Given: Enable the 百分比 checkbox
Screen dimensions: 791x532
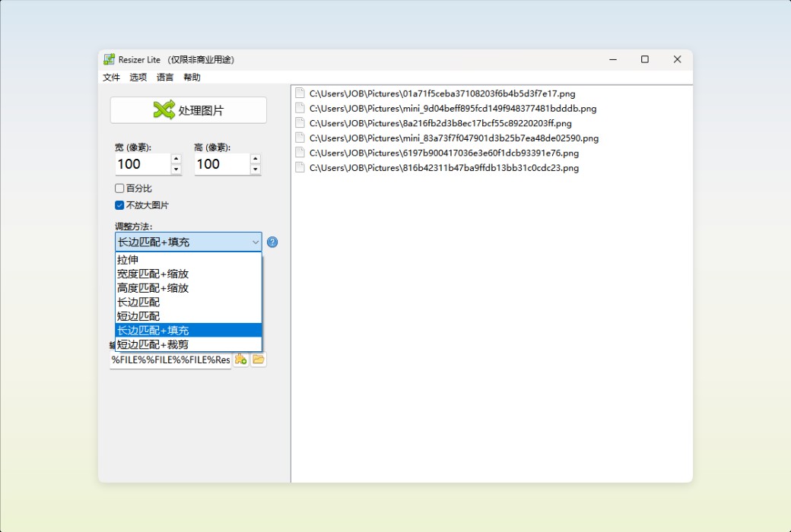Looking at the screenshot, I should (119, 188).
